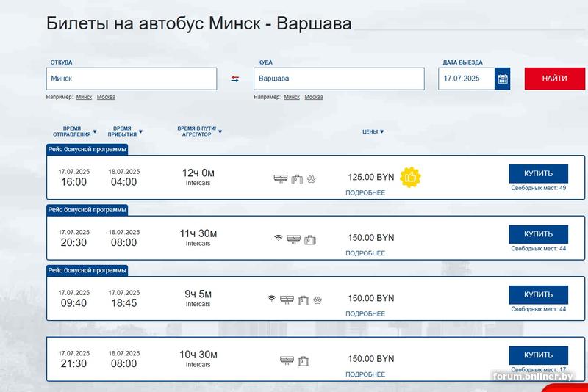
Task: Click the Куда field containing Варшава
Action: 339,79
